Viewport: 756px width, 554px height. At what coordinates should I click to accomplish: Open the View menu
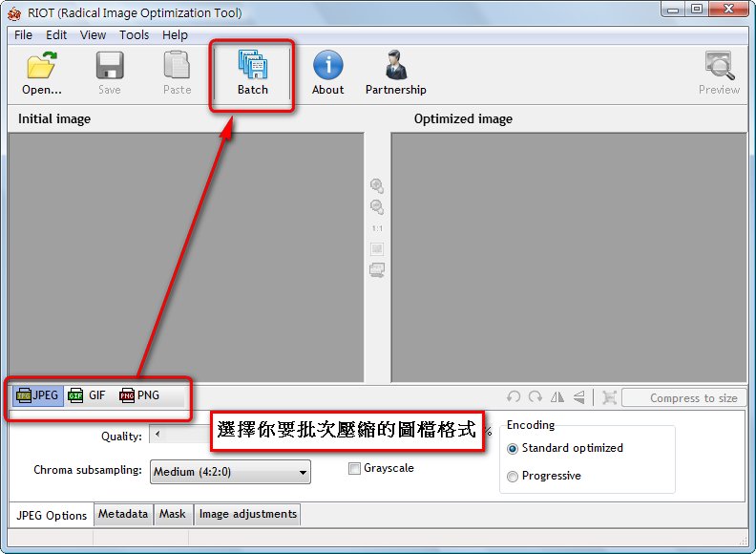93,35
